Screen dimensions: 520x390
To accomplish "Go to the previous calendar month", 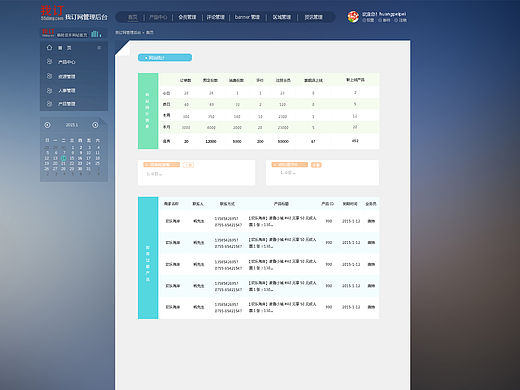I will 47,125.
